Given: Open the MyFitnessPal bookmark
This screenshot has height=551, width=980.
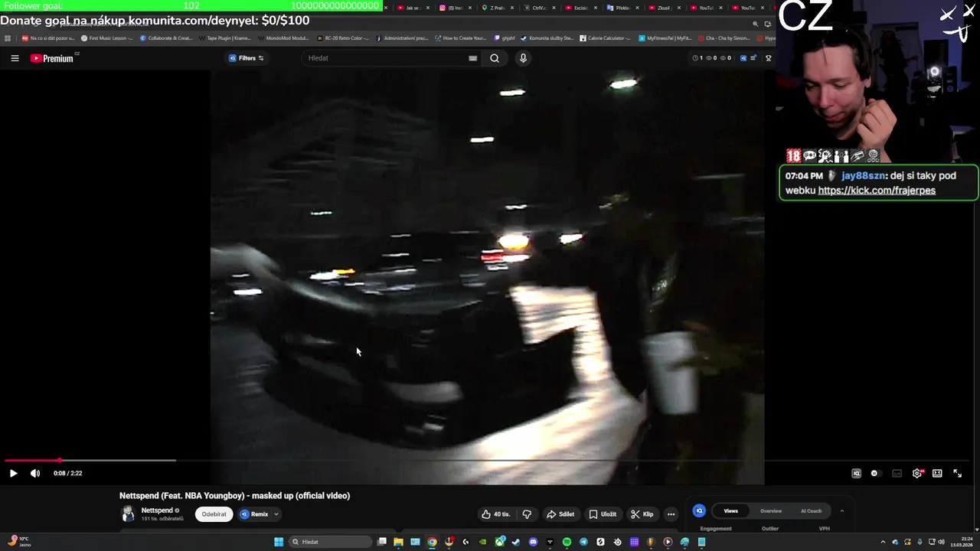Looking at the screenshot, I should tap(665, 38).
